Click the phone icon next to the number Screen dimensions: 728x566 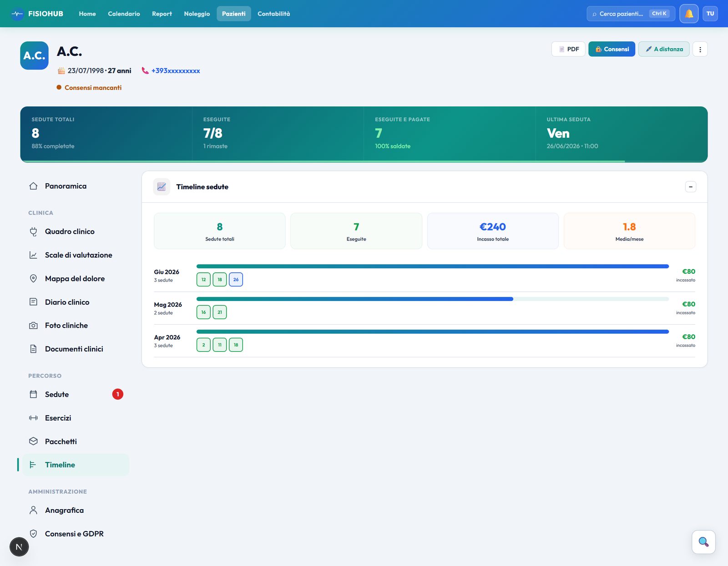tap(145, 70)
